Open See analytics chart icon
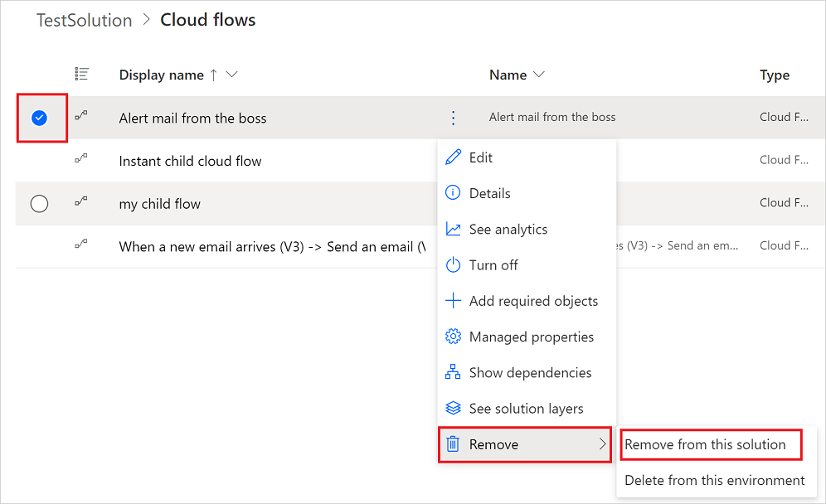The width and height of the screenshot is (826, 504). (x=453, y=229)
